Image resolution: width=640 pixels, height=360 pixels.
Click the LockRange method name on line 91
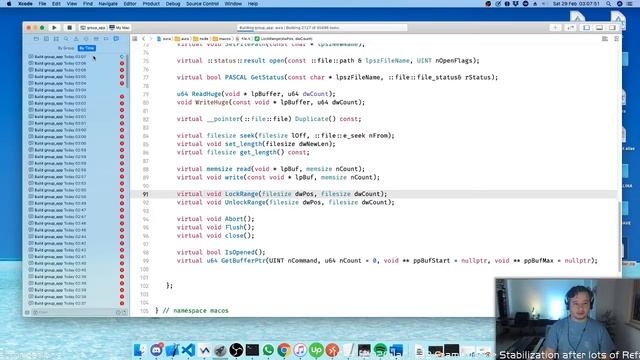click(241, 194)
